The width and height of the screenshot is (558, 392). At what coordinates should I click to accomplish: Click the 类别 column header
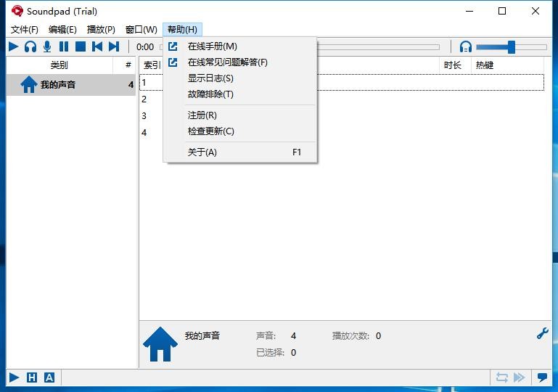point(60,65)
